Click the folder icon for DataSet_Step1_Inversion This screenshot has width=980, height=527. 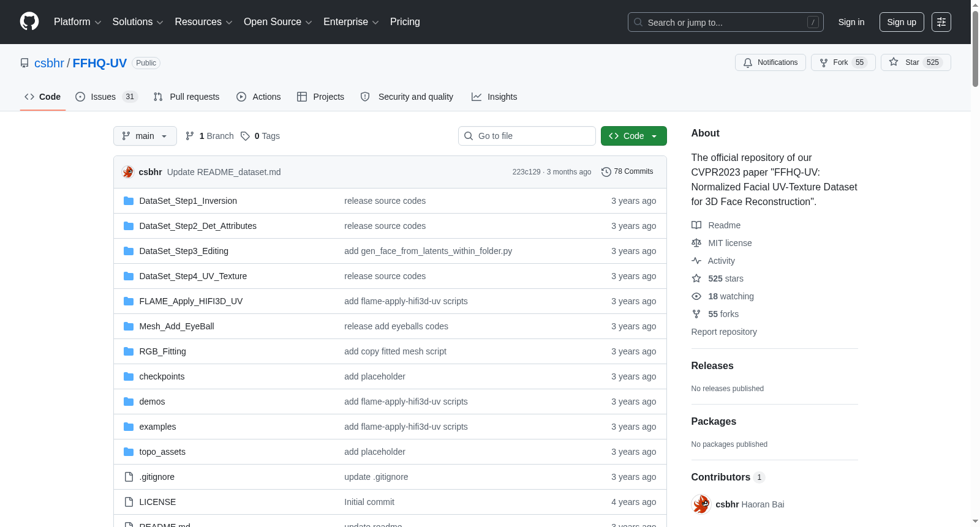pyautogui.click(x=129, y=201)
